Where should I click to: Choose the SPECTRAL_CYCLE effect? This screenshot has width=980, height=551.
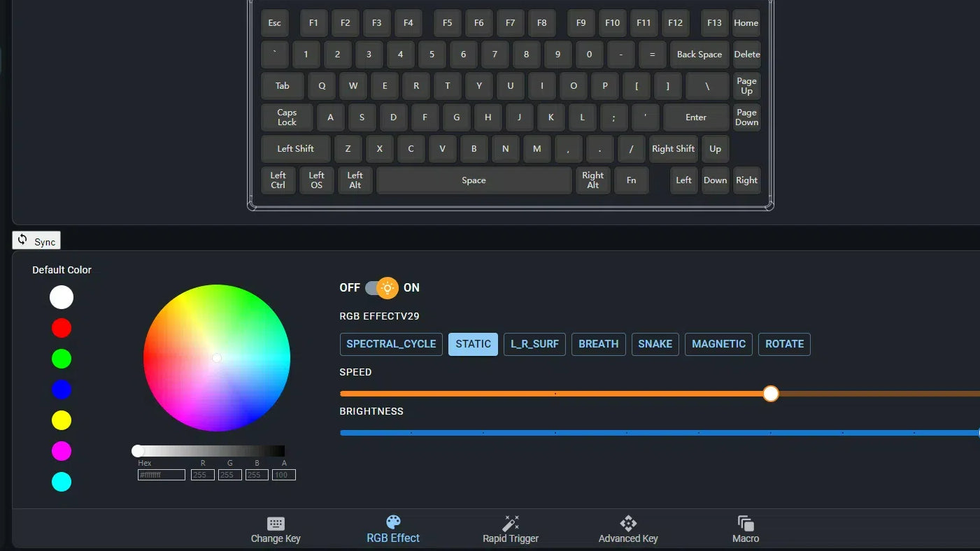(391, 344)
